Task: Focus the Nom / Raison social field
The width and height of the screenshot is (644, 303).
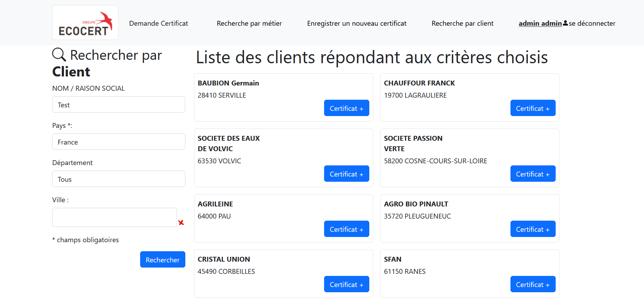Action: 119,105
